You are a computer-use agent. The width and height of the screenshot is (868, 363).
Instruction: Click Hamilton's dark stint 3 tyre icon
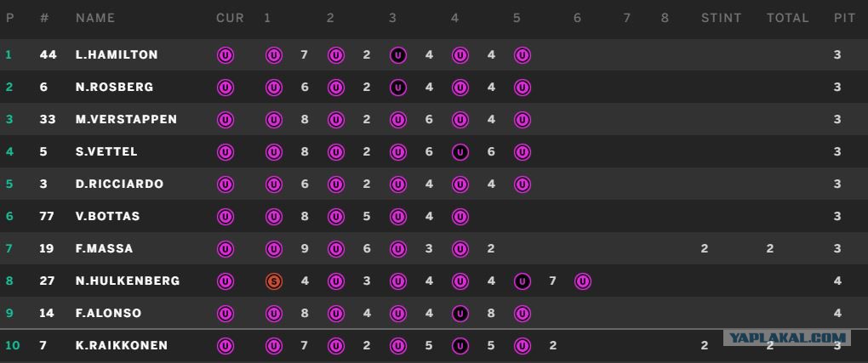(x=398, y=55)
